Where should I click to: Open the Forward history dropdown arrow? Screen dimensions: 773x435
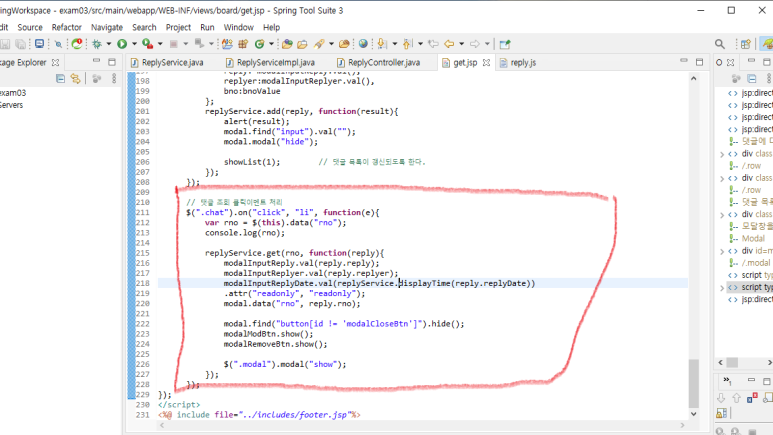click(487, 44)
